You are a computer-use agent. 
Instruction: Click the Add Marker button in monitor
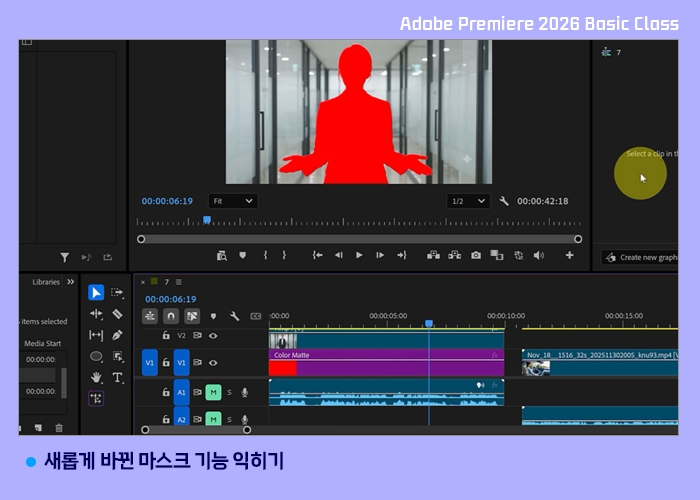point(242,255)
